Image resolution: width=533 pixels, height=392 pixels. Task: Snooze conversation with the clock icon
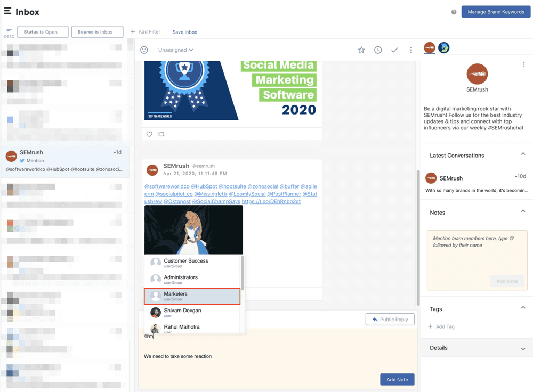(378, 50)
